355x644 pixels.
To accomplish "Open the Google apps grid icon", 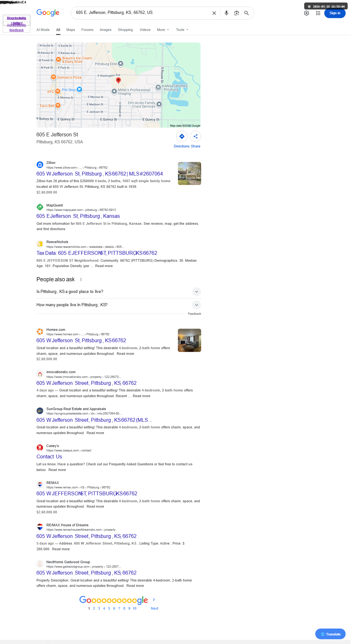I will pyautogui.click(x=318, y=13).
